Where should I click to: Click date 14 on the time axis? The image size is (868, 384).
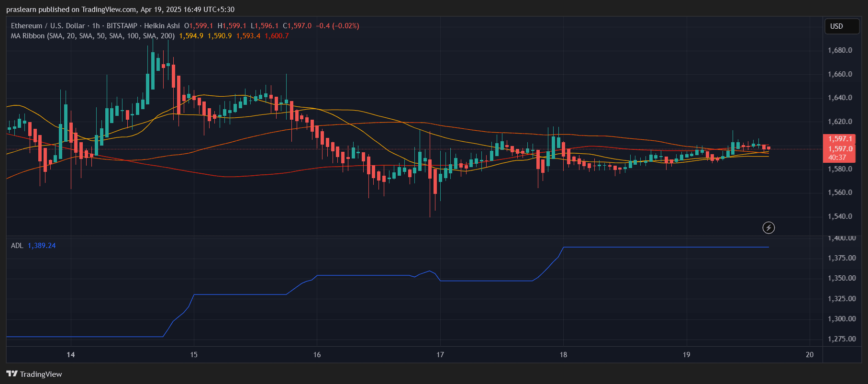[71, 355]
